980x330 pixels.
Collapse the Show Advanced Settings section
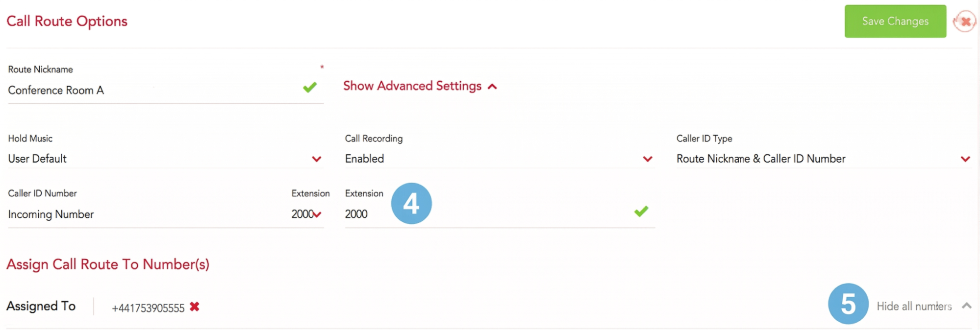493,87
